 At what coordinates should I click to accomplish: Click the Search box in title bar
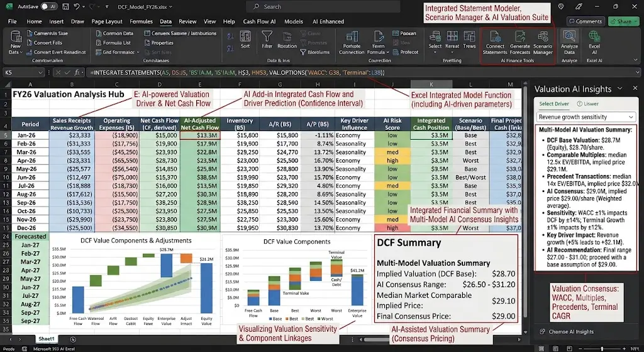click(323, 6)
